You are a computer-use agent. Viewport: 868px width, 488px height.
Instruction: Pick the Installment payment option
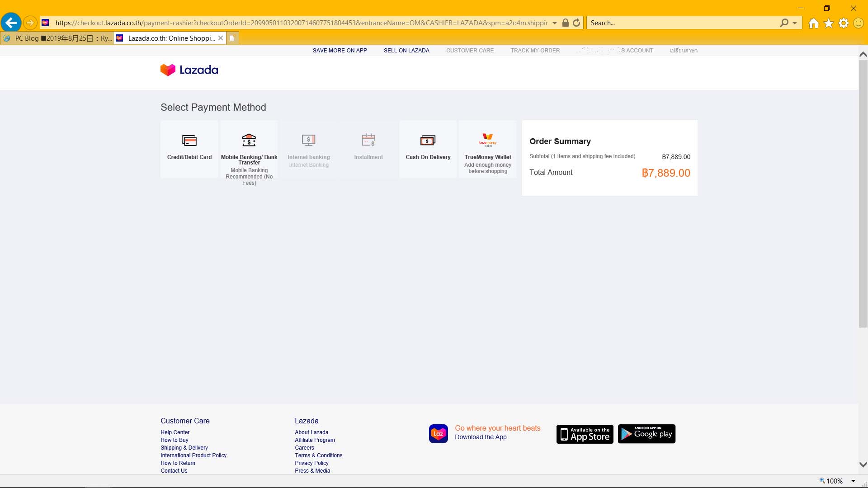[x=368, y=149]
